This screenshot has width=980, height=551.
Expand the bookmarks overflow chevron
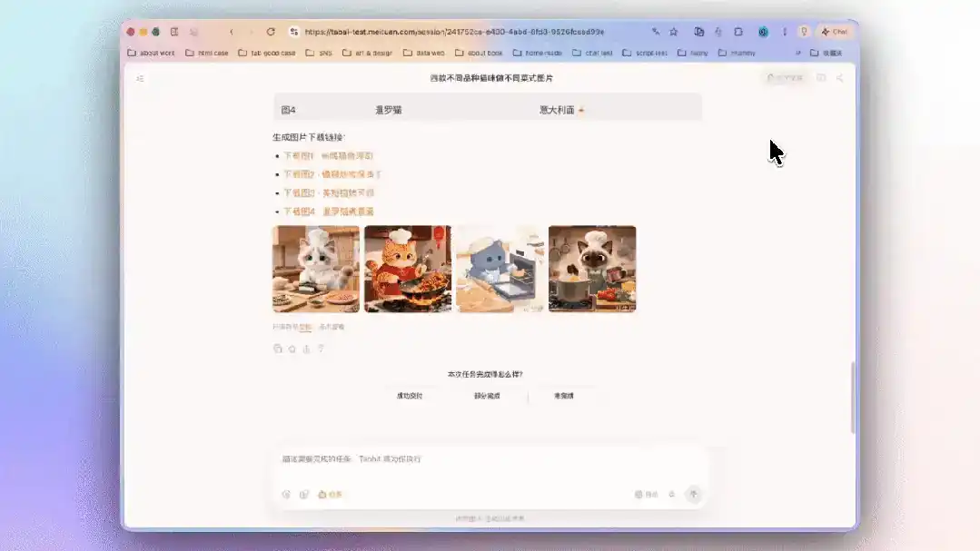(x=798, y=53)
